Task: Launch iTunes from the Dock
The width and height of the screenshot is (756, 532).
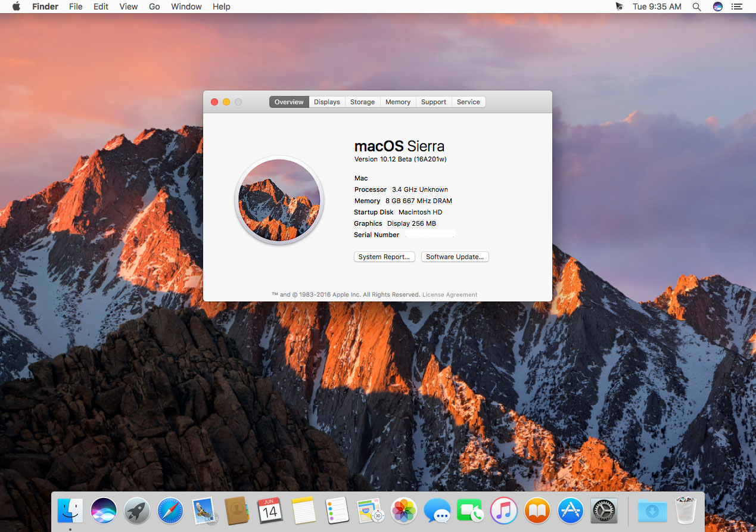Action: pyautogui.click(x=503, y=511)
